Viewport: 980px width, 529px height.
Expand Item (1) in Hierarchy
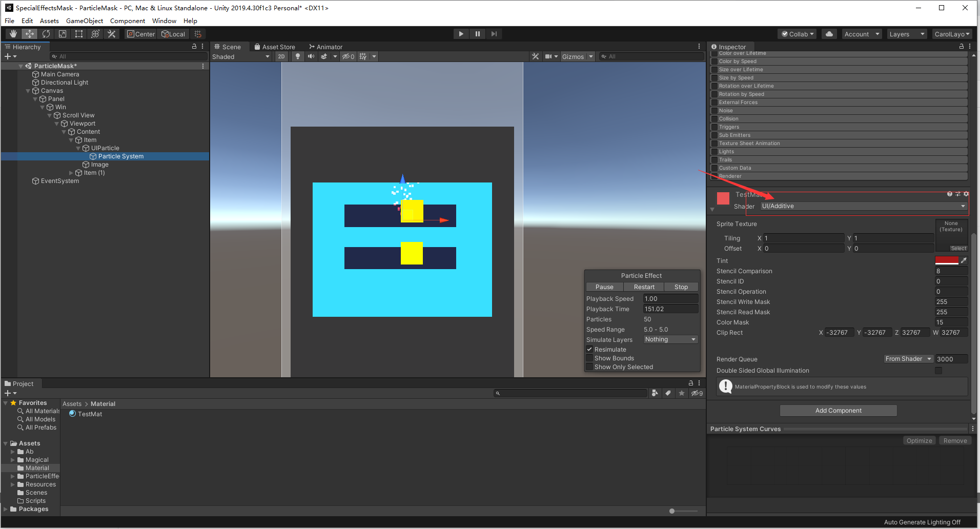[x=71, y=173]
